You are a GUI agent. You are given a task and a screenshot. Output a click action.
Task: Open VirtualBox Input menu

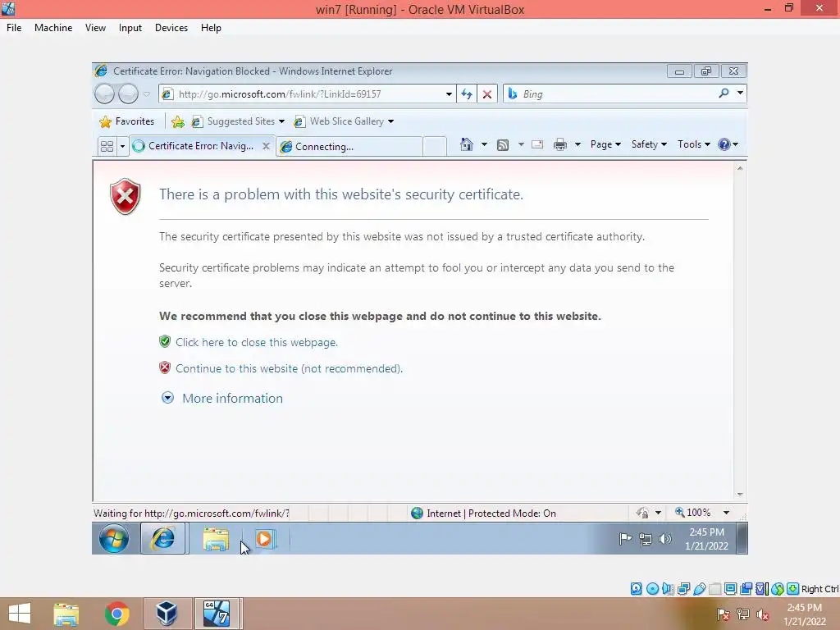(130, 28)
